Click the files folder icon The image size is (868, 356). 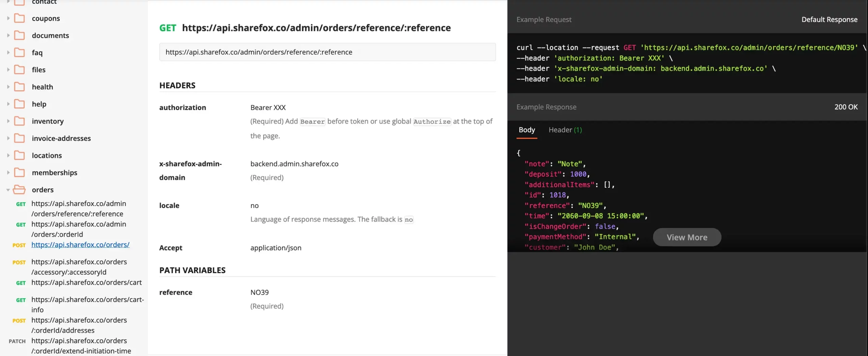click(x=19, y=70)
